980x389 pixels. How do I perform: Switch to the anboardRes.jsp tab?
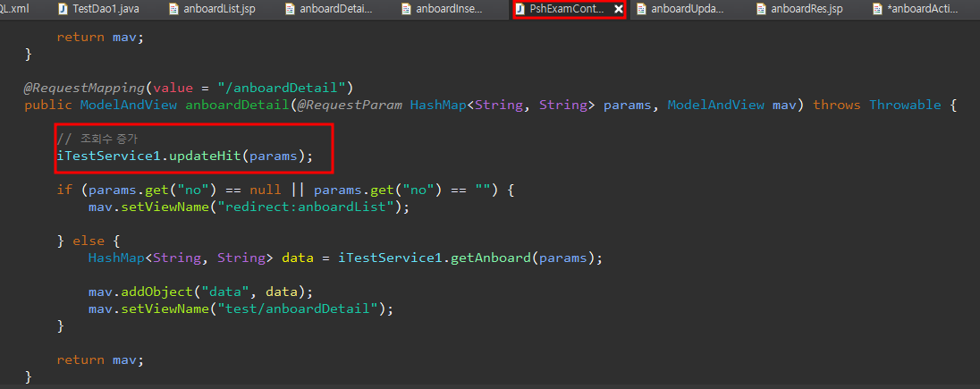[807, 9]
